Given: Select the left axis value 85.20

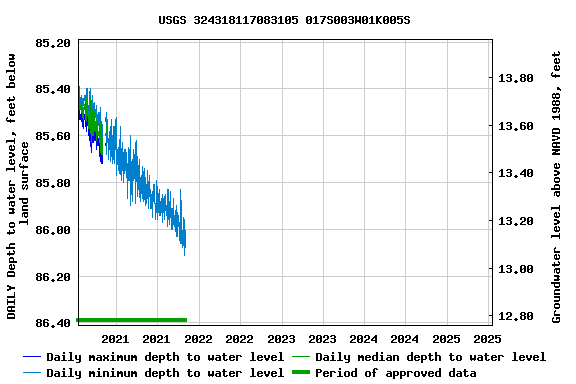Looking at the screenshot, I should coord(53,43).
